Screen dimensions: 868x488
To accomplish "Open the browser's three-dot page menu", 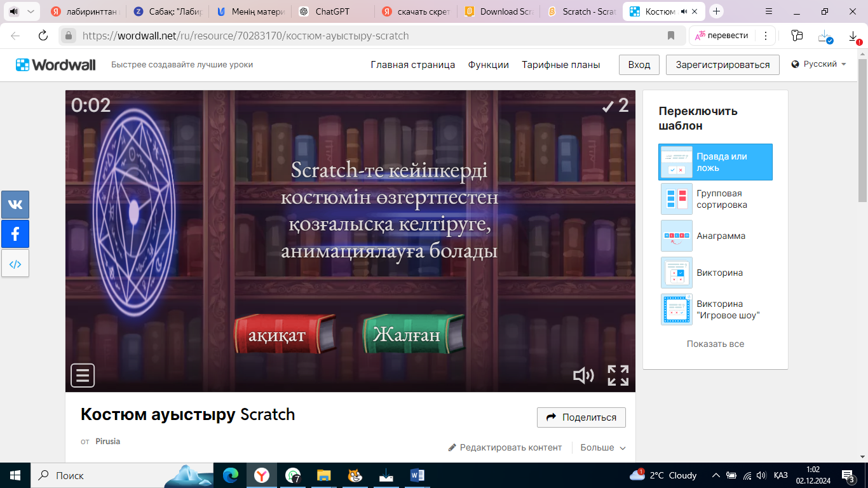I will point(766,36).
